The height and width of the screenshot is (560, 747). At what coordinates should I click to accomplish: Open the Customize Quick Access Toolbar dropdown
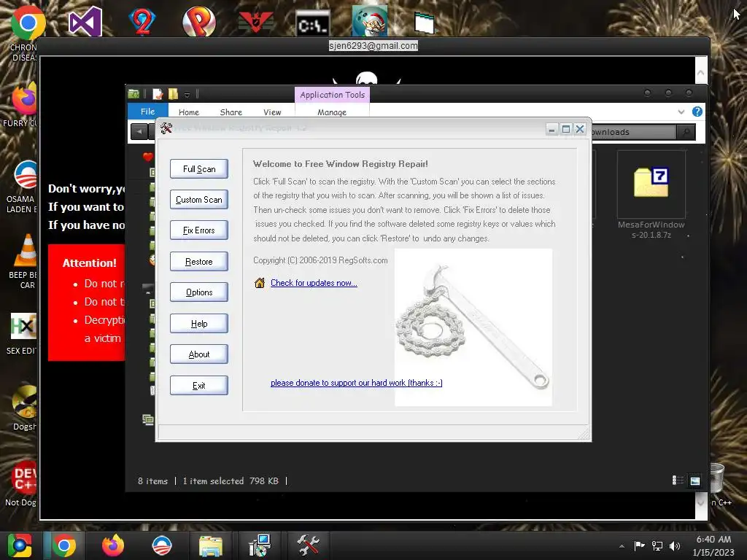(187, 95)
